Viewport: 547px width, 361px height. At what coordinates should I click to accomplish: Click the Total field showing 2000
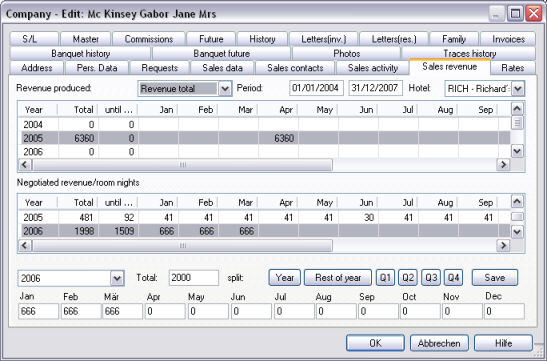coord(194,278)
